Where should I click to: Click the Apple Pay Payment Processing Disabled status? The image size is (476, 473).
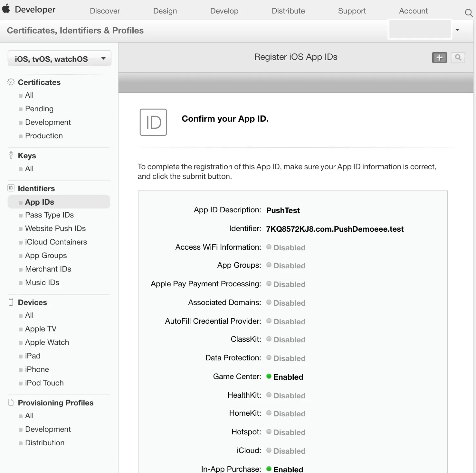point(286,284)
